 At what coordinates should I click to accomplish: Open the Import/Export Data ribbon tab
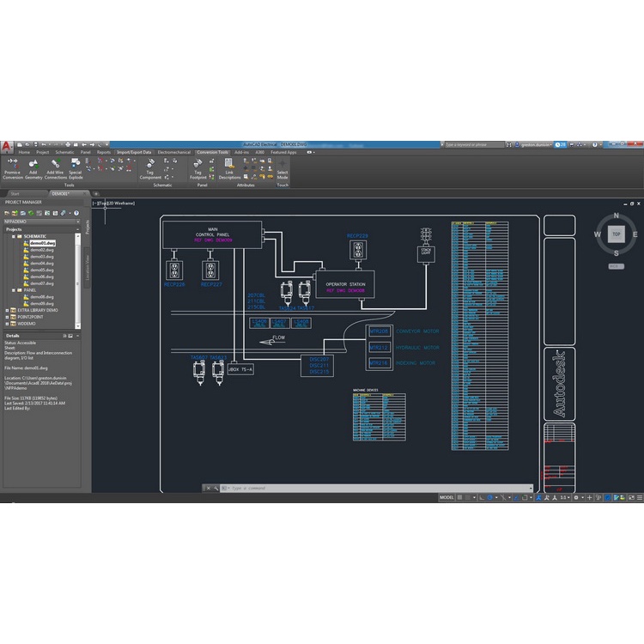[x=134, y=152]
